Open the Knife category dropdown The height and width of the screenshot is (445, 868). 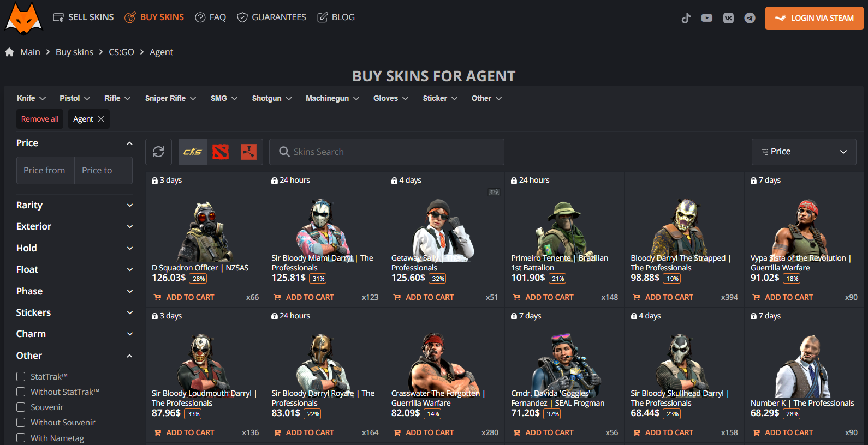coord(31,98)
